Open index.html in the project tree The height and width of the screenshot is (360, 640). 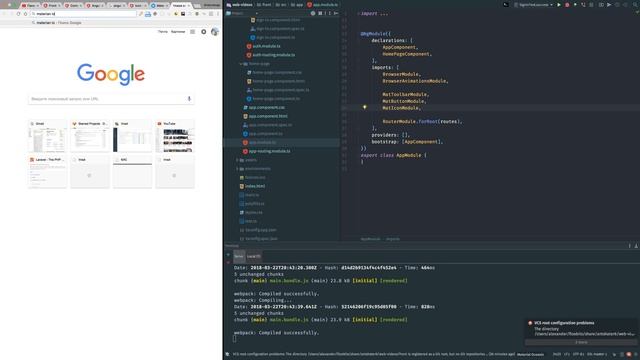pos(255,186)
